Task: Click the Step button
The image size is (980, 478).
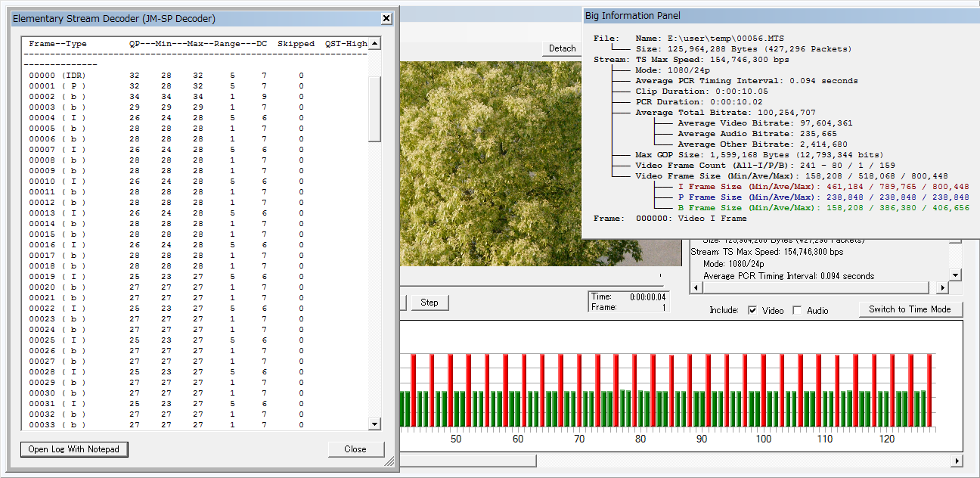Action: pyautogui.click(x=430, y=303)
